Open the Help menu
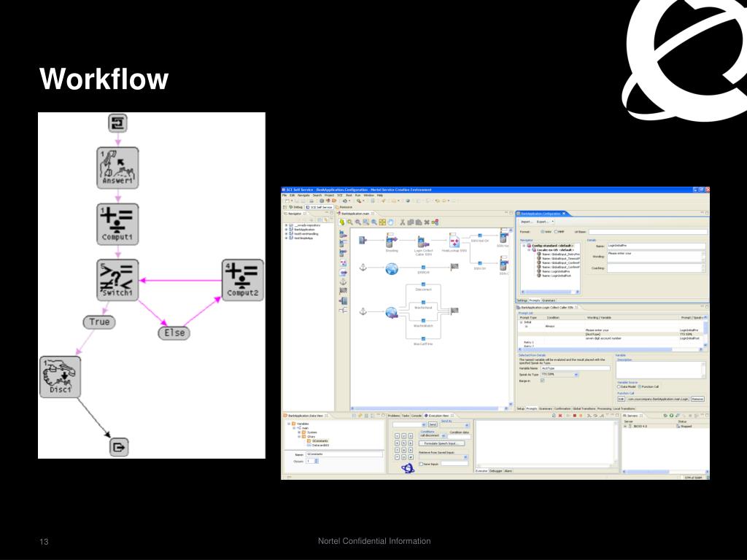 379,195
